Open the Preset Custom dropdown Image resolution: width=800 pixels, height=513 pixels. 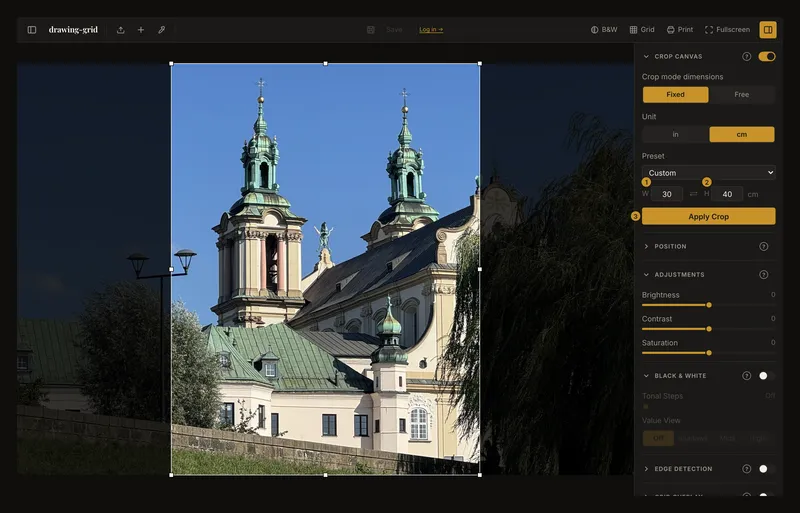click(x=709, y=173)
